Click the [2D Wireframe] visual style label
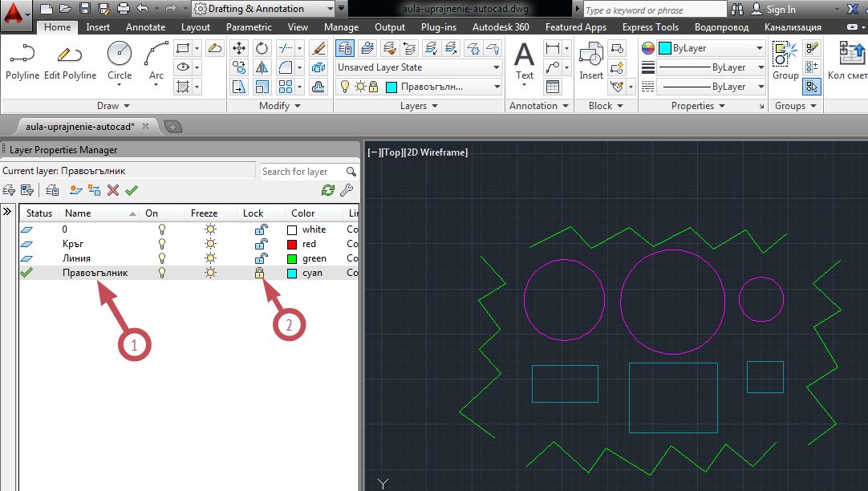Viewport: 868px width, 491px height. tap(436, 152)
